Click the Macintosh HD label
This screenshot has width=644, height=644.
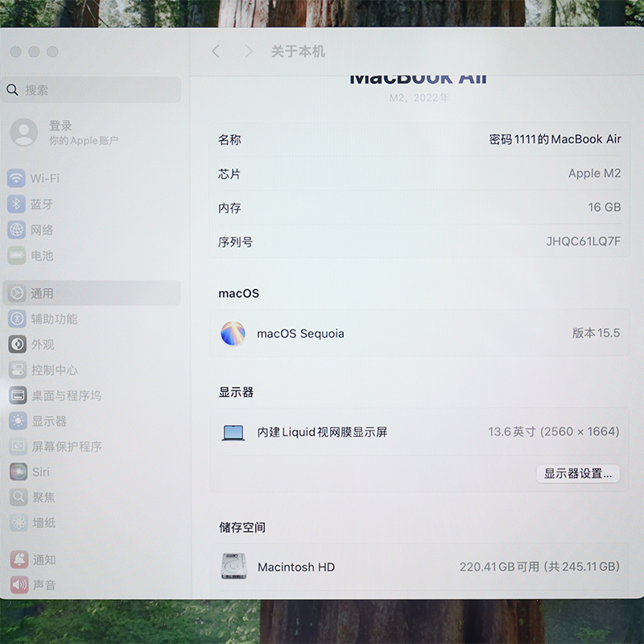pos(296,568)
